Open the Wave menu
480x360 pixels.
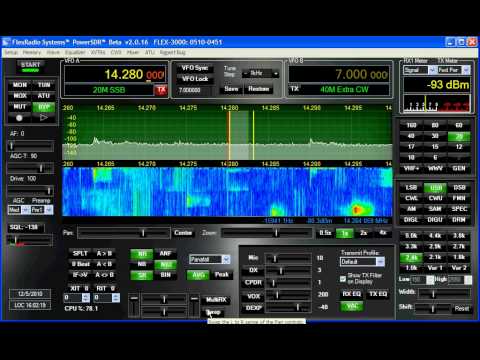pyautogui.click(x=53, y=52)
